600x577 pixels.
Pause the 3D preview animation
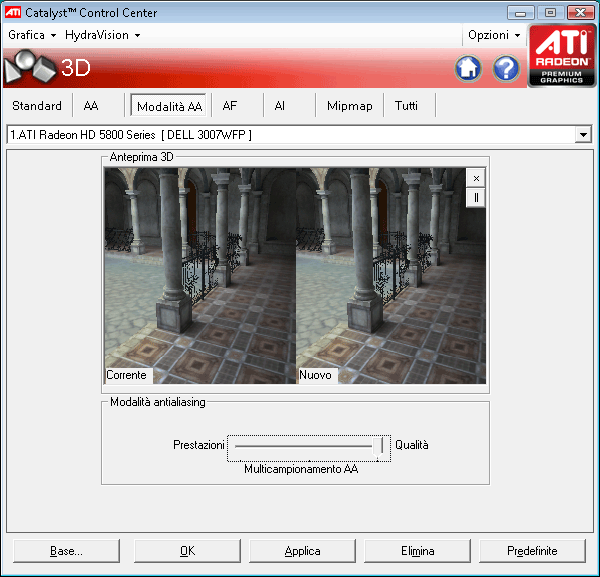coord(476,198)
